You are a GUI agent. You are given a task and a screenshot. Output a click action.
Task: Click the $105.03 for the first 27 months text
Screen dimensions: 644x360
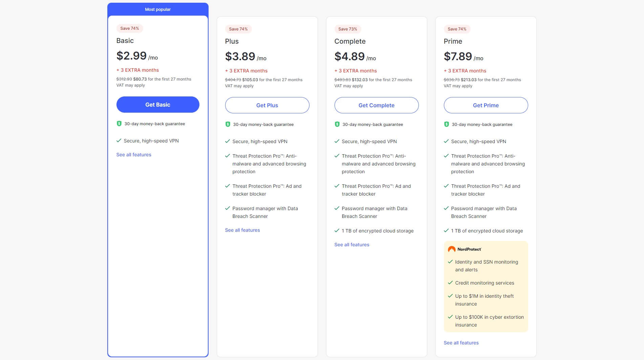[272, 80]
